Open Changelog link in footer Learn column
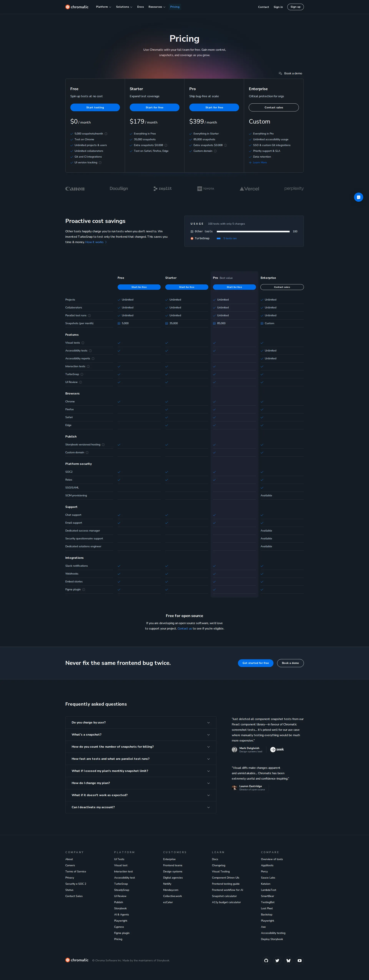Viewport: 369px width, 980px height. click(219, 865)
